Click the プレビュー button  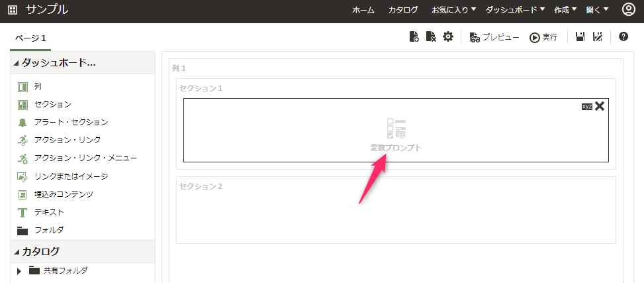(494, 37)
